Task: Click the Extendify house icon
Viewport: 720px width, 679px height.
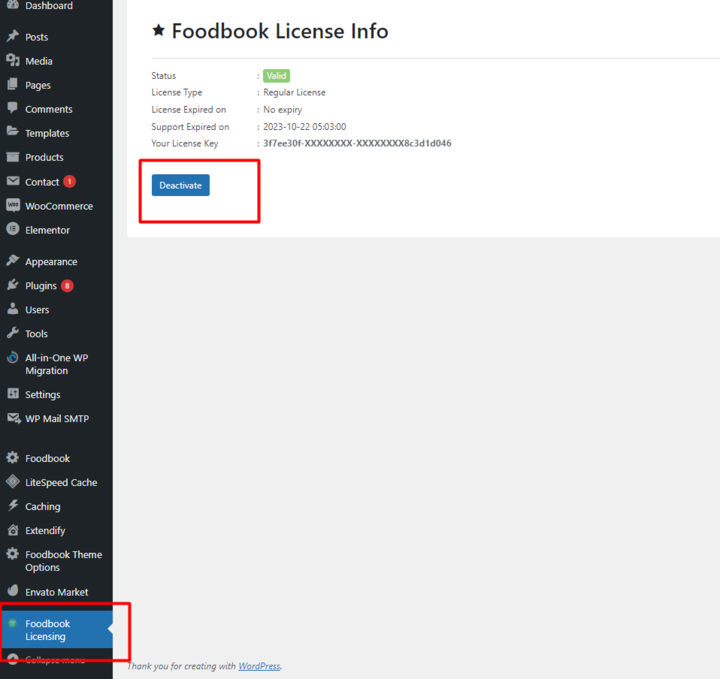Action: 13,530
